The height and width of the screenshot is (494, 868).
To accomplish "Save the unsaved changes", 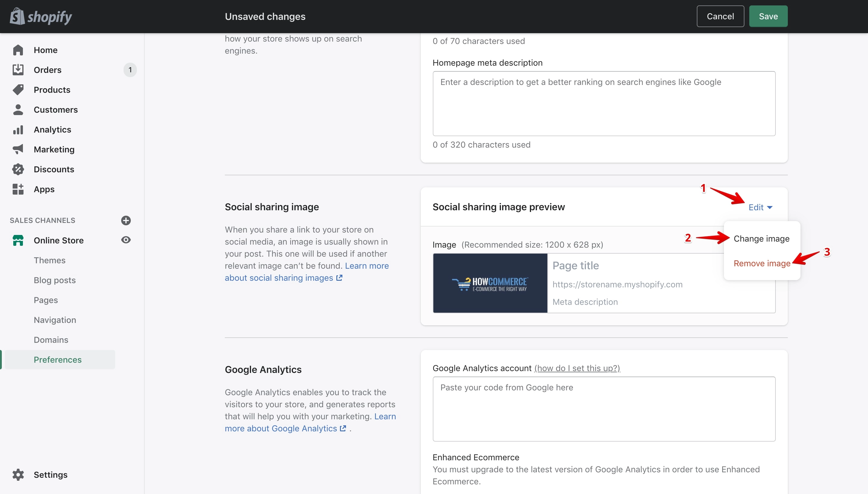I will [x=768, y=16].
